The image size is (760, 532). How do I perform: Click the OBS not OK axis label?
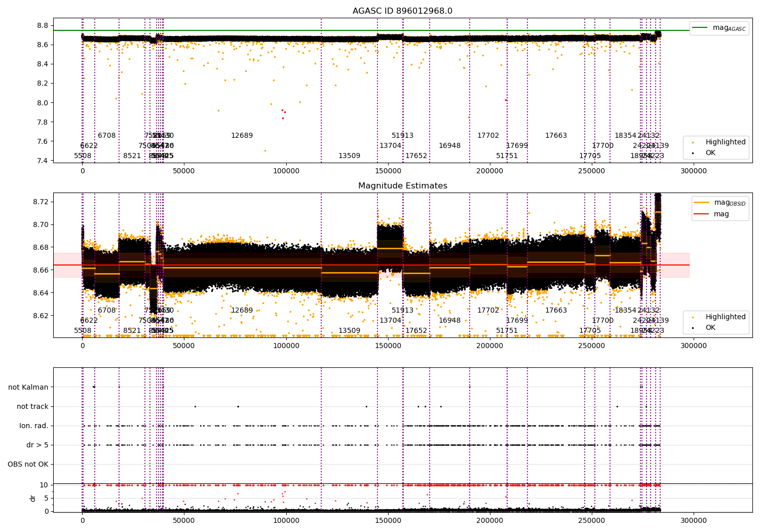click(28, 464)
